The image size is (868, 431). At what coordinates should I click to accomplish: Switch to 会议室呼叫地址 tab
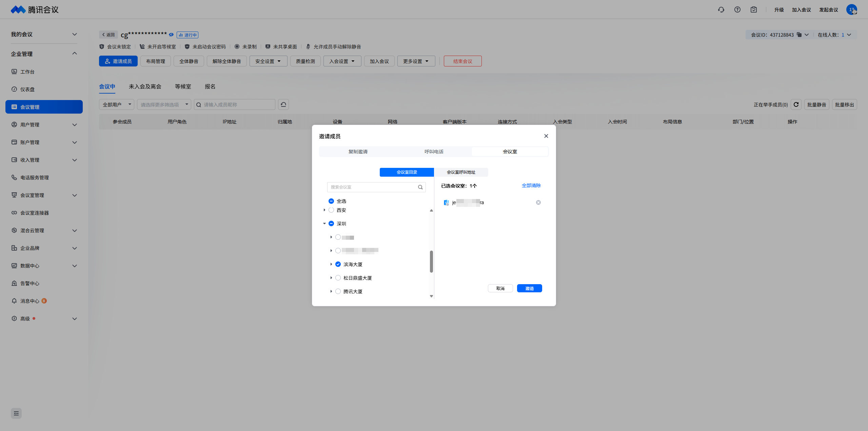pos(461,172)
